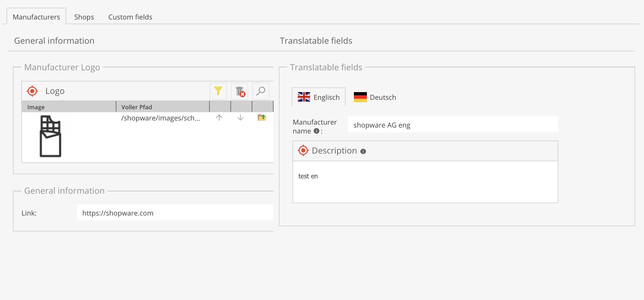Screen dimensions: 644x300
Task: Click the red target icon beside Description
Action: [303, 151]
